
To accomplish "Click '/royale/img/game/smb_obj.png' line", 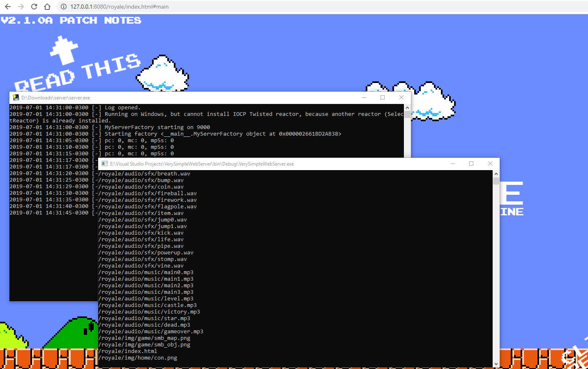I will tap(144, 345).
